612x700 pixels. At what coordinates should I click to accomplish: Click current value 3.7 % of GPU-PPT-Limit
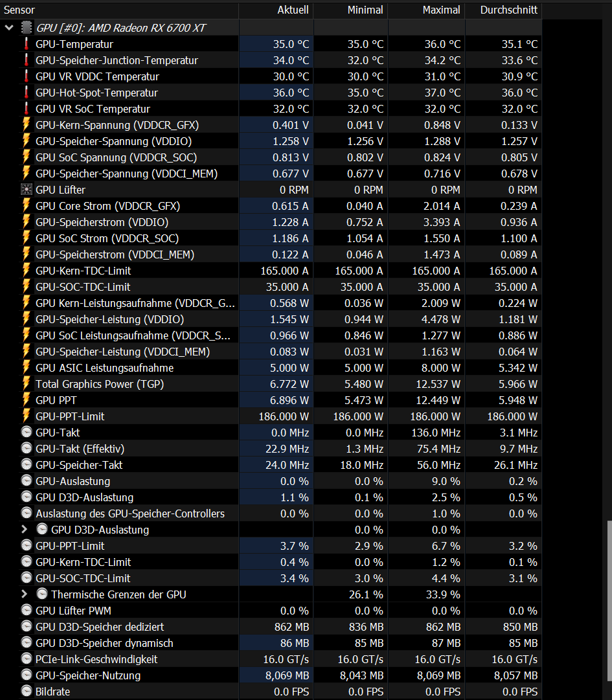295,546
